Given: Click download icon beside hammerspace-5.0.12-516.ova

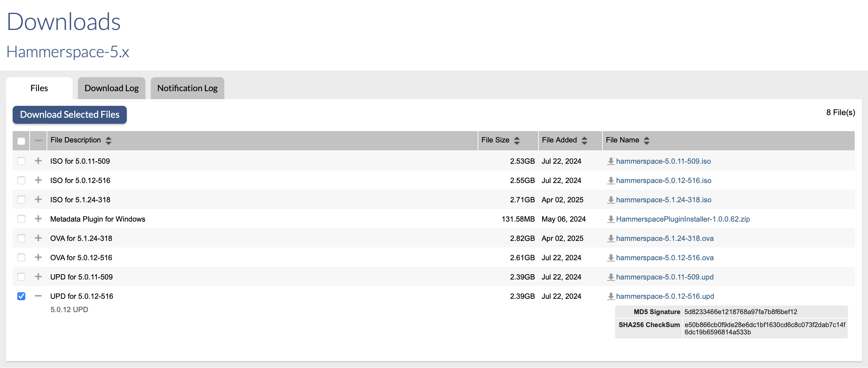Looking at the screenshot, I should coord(611,258).
